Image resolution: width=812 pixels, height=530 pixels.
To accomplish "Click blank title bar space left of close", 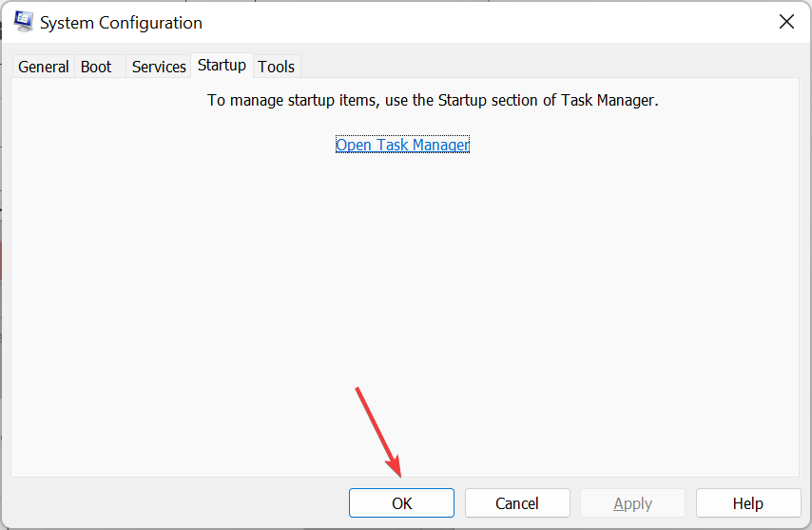I will [x=487, y=22].
